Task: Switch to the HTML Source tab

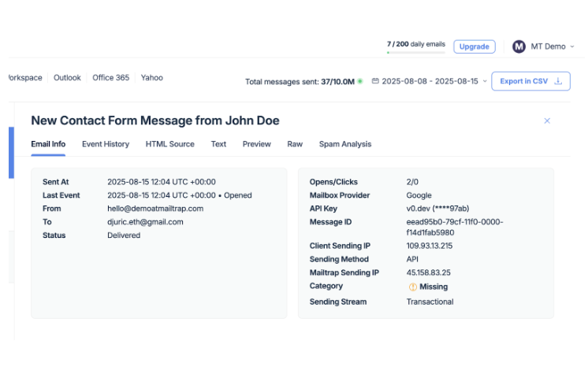Action: pyautogui.click(x=169, y=144)
